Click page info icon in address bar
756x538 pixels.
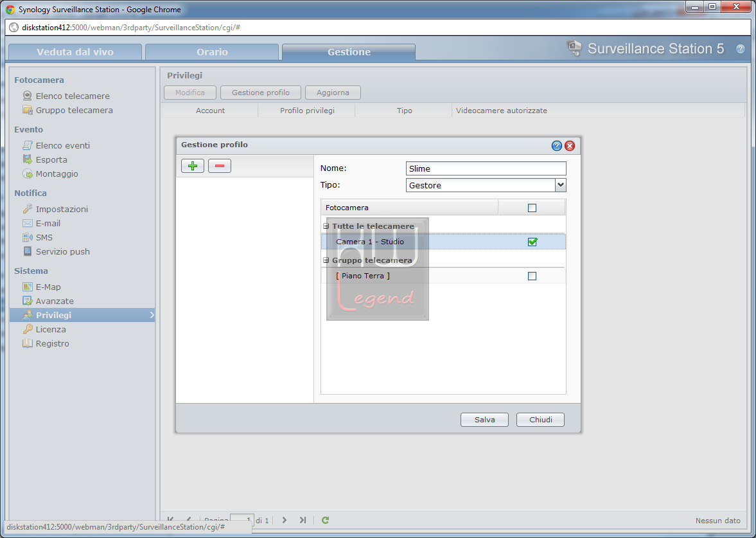pyautogui.click(x=14, y=28)
